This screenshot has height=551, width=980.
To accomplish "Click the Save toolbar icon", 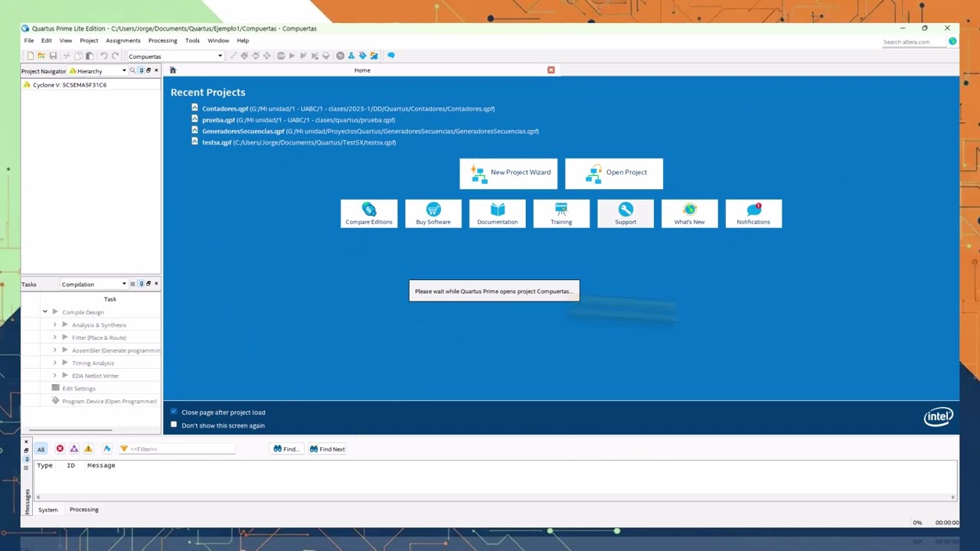I will [x=53, y=56].
